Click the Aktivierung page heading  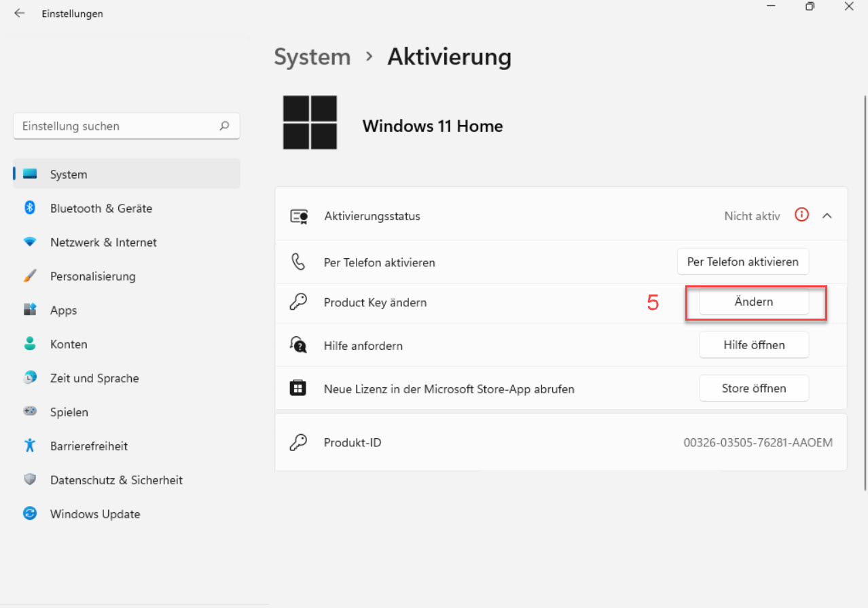[x=449, y=57]
